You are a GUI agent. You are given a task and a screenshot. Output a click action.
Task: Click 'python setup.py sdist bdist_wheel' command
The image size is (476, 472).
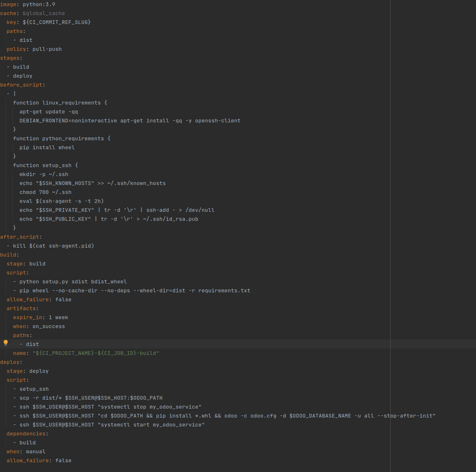point(73,282)
